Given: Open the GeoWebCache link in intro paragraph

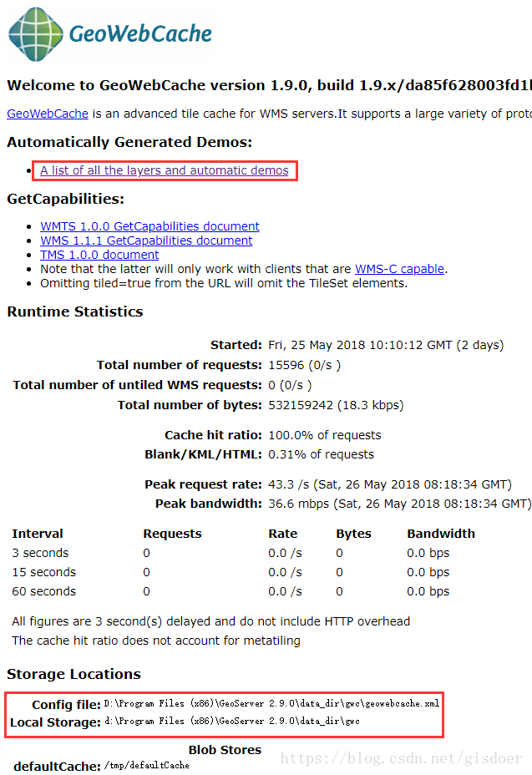Looking at the screenshot, I should coord(48,114).
